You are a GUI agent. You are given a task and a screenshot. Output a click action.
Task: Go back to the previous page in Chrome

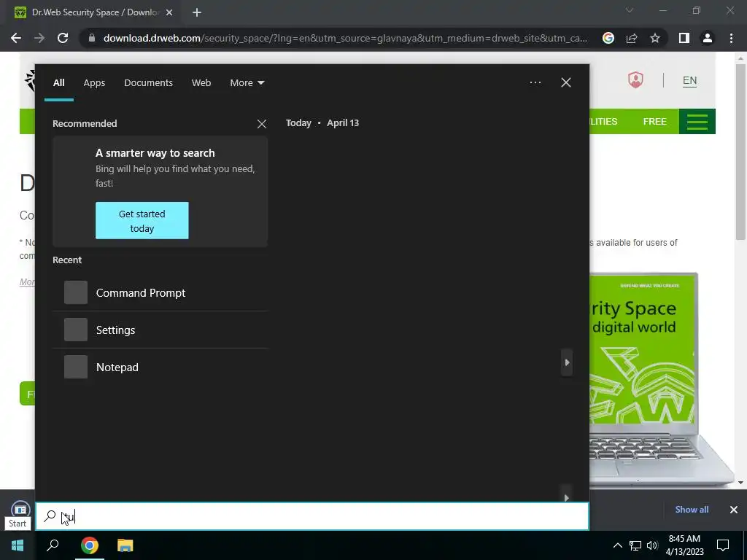coord(16,38)
